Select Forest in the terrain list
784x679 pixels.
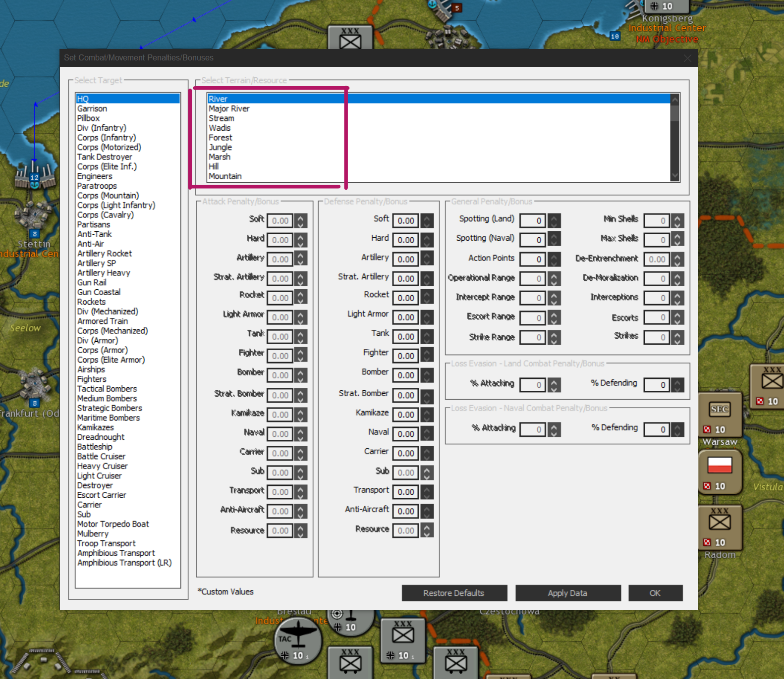click(221, 138)
